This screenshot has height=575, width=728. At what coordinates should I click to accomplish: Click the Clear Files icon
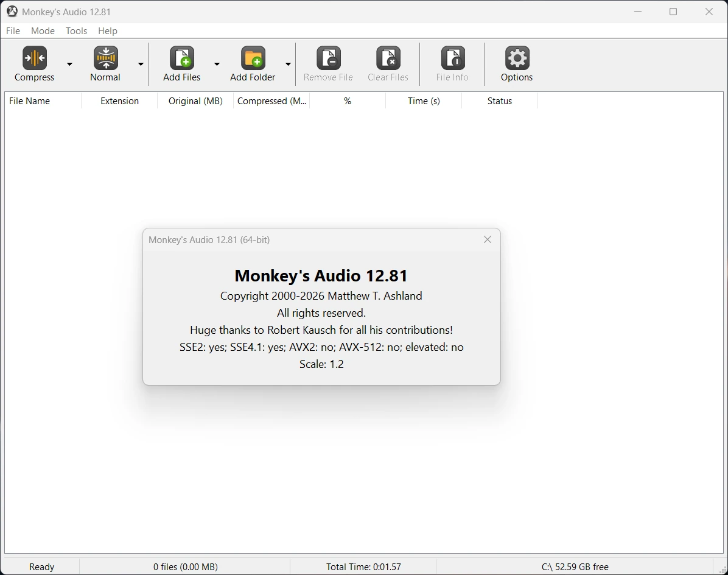click(388, 58)
